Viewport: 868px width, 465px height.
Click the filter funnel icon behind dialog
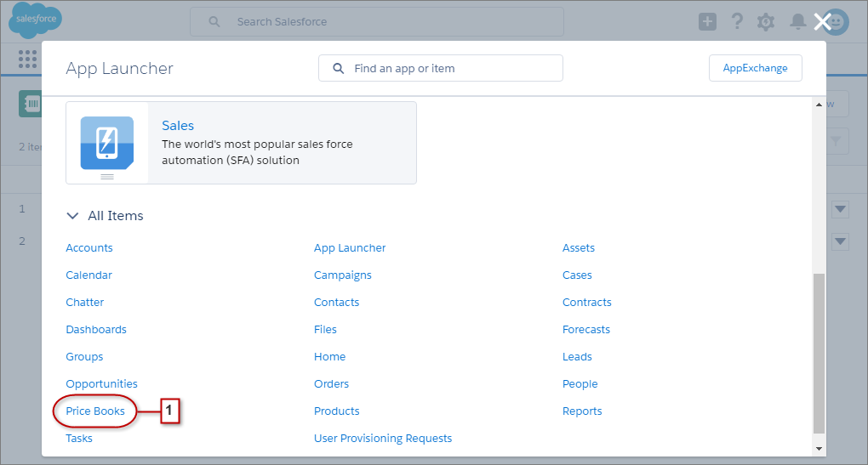(x=836, y=142)
